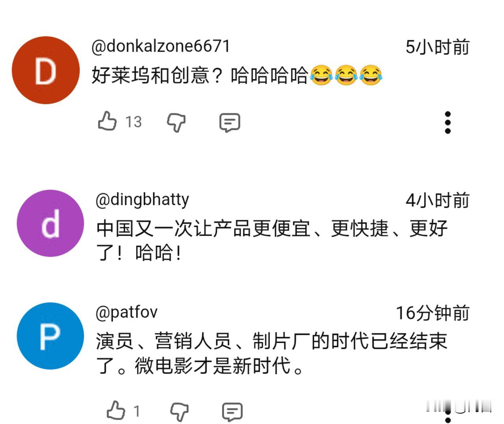Image resolution: width=504 pixels, height=424 pixels.
Task: Open the blue P profile avatar
Action: point(50,336)
